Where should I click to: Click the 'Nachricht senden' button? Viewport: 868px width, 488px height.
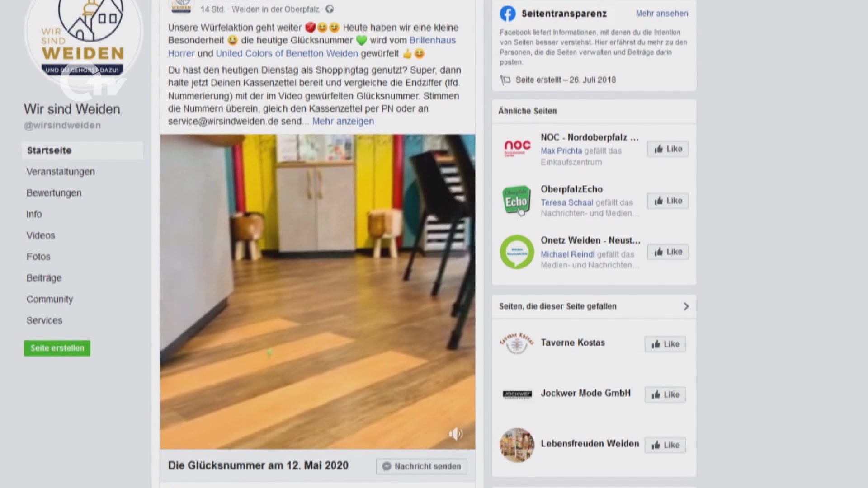coord(421,466)
